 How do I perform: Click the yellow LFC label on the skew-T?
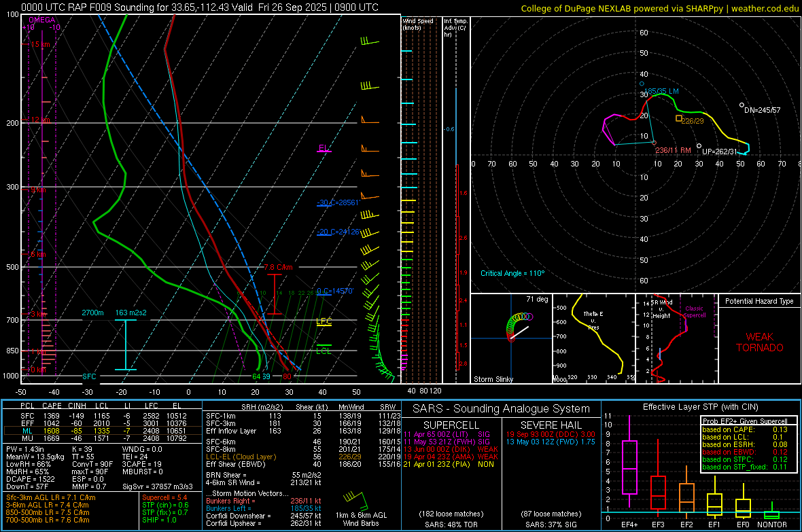324,321
